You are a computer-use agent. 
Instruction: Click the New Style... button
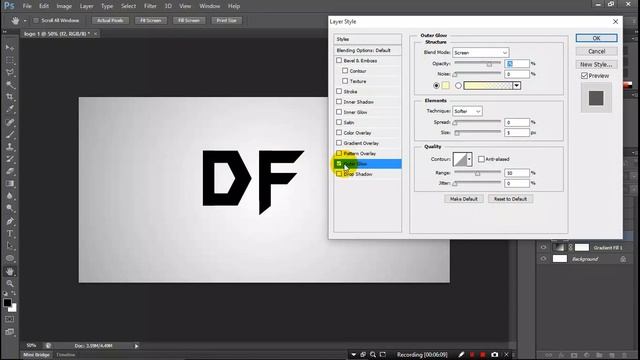coord(596,64)
